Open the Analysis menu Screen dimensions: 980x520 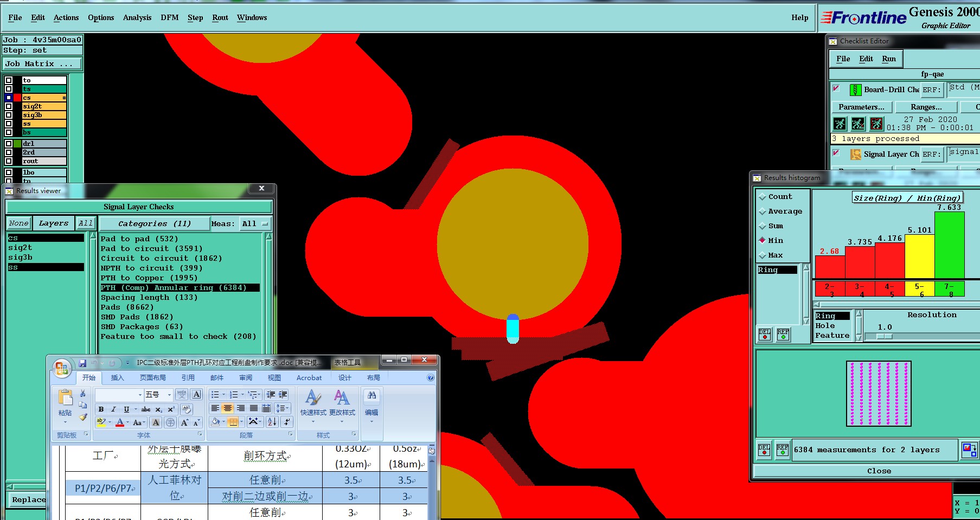click(137, 17)
